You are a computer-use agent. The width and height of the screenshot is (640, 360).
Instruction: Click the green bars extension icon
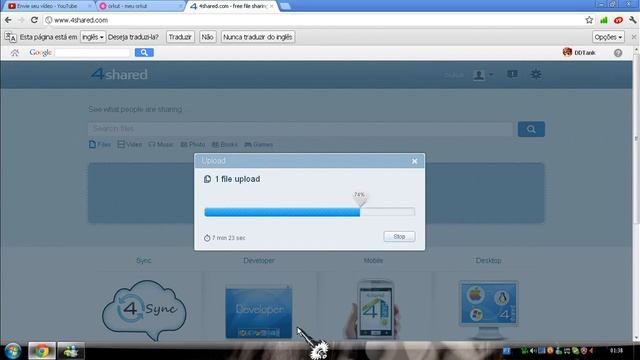click(604, 20)
